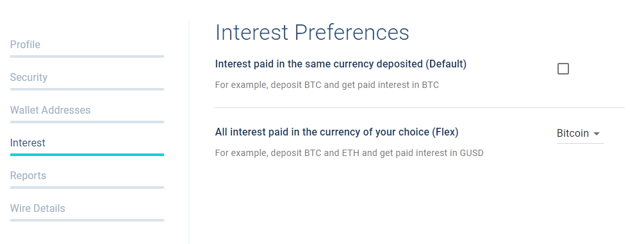The height and width of the screenshot is (244, 644).
Task: Select the Interest sidebar tab
Action: (x=28, y=143)
